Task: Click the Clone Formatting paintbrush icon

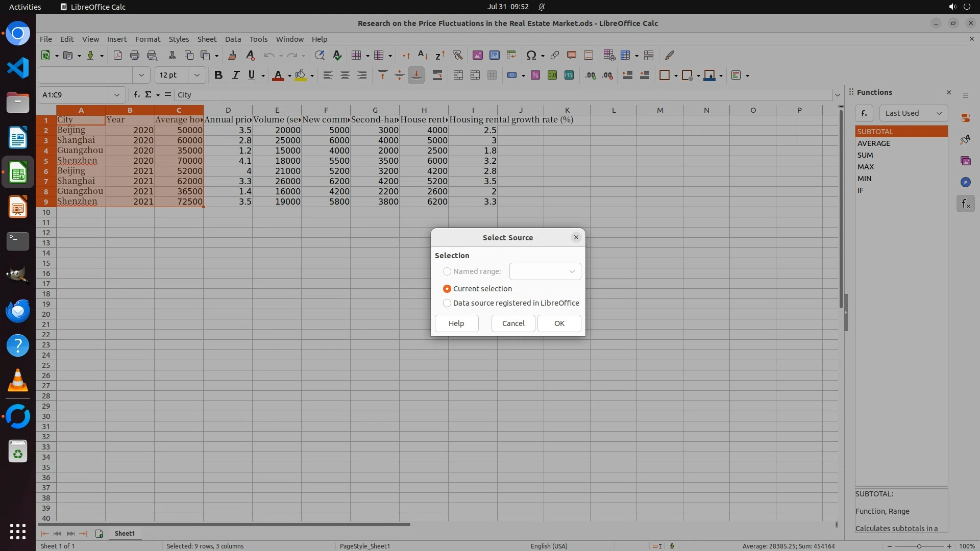Action: (x=232, y=55)
